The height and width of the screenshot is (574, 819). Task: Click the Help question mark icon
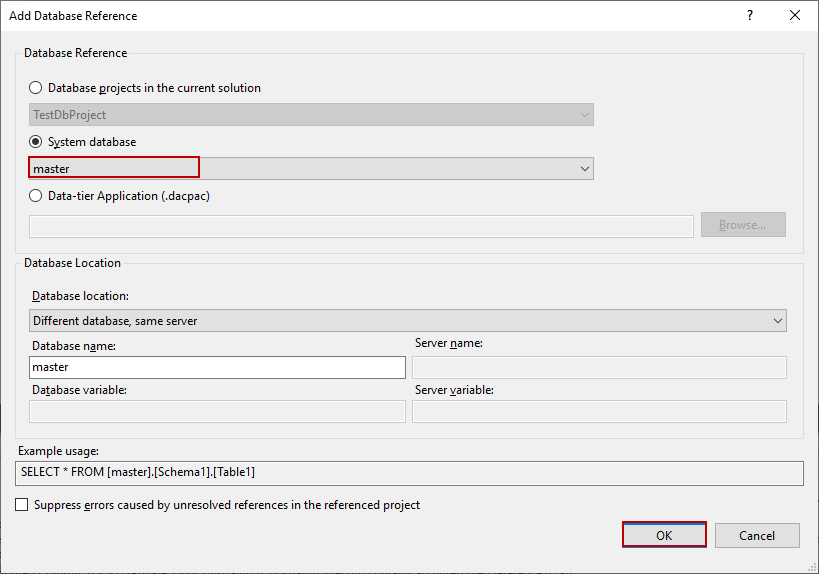749,16
